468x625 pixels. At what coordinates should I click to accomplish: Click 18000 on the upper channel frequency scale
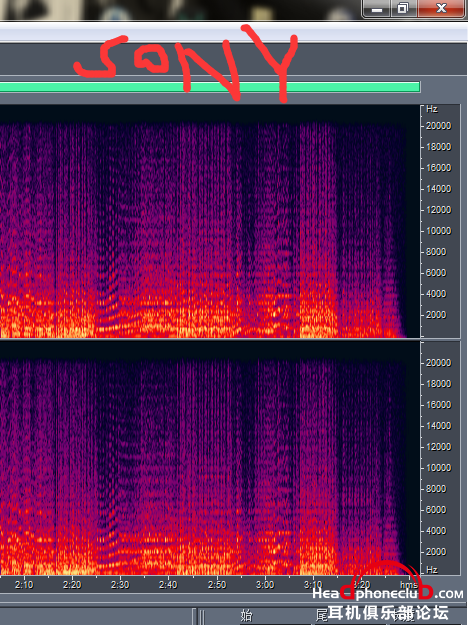pyautogui.click(x=439, y=147)
